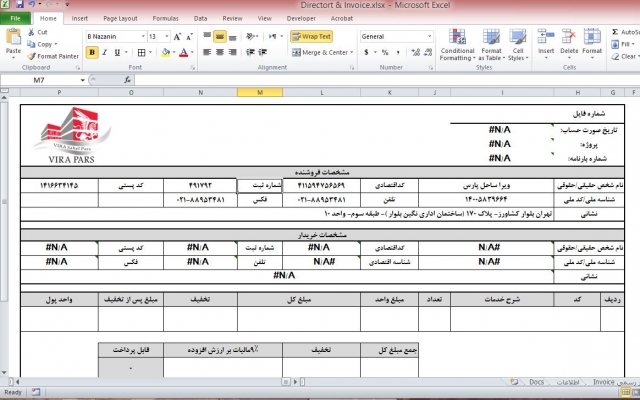Click Normal view icon in status bar
Viewport: 640px width, 400px height.
tap(626, 392)
